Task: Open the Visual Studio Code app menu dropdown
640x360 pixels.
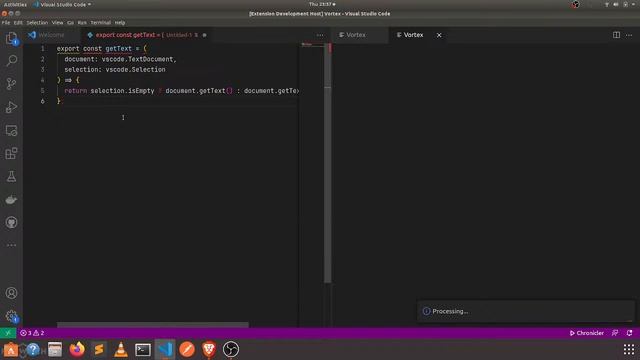Action: (62, 4)
